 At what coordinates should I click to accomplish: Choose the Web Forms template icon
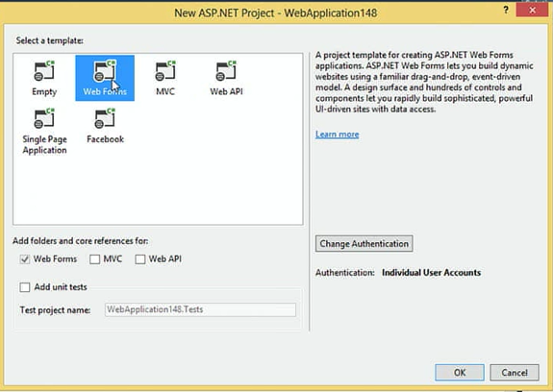[x=105, y=70]
